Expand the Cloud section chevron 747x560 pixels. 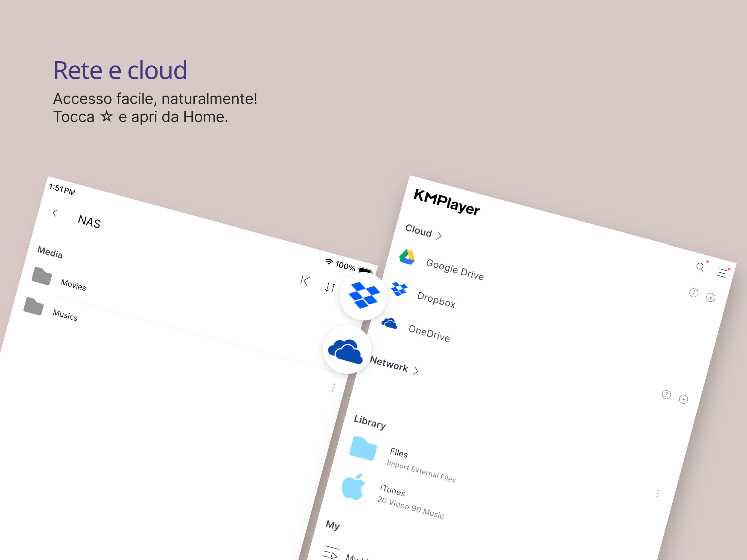coord(439,235)
